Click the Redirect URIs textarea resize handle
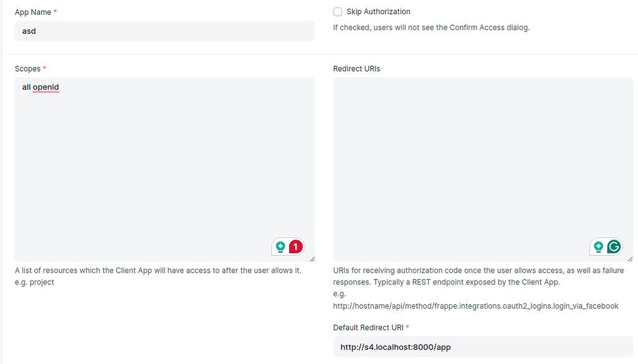This screenshot has width=638, height=364. coord(631,259)
